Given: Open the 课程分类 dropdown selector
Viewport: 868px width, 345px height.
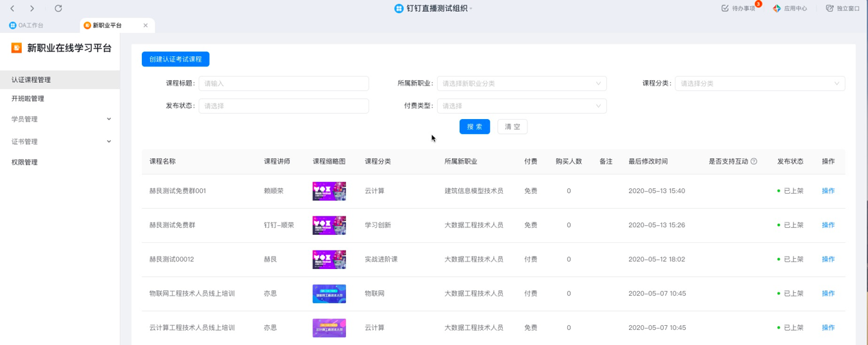Looking at the screenshot, I should point(759,84).
